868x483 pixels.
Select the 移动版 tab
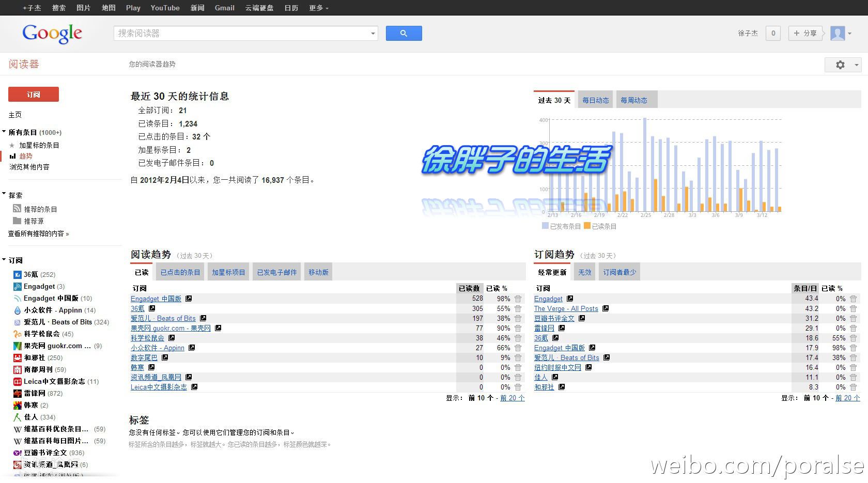click(x=318, y=272)
